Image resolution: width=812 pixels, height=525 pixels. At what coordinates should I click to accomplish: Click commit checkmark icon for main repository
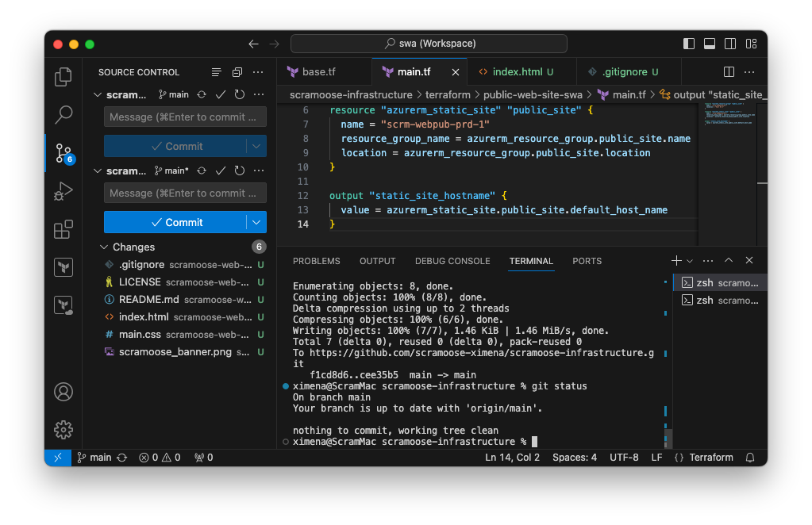(221, 94)
